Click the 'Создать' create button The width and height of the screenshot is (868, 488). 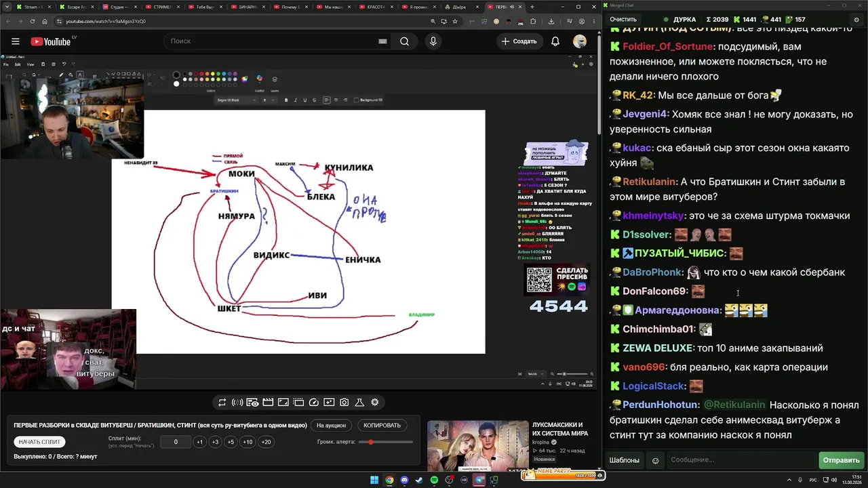(x=519, y=41)
